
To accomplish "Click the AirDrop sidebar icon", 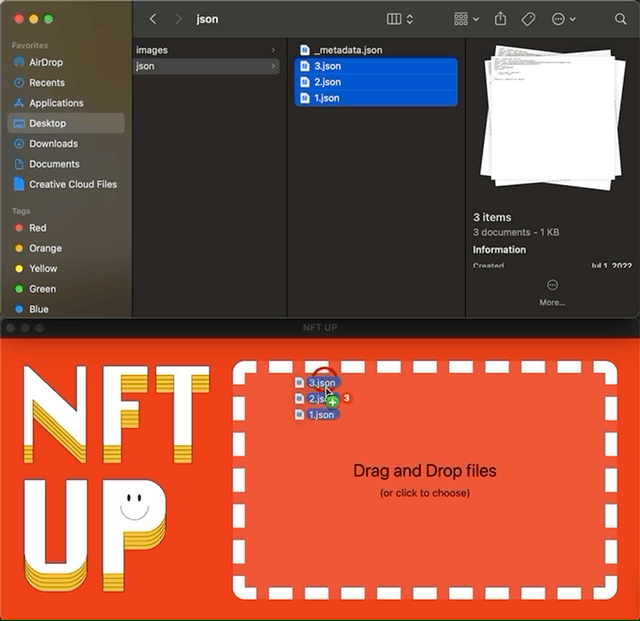I will click(19, 62).
